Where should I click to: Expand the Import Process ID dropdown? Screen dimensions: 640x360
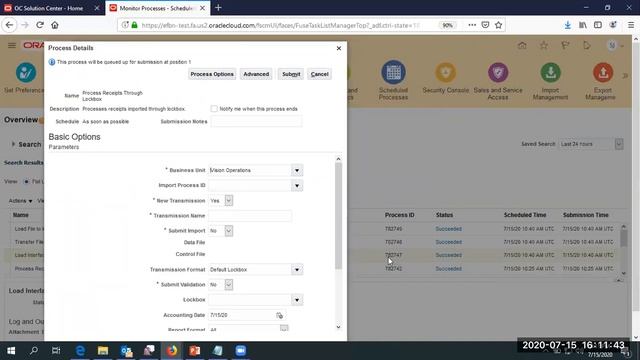click(297, 186)
